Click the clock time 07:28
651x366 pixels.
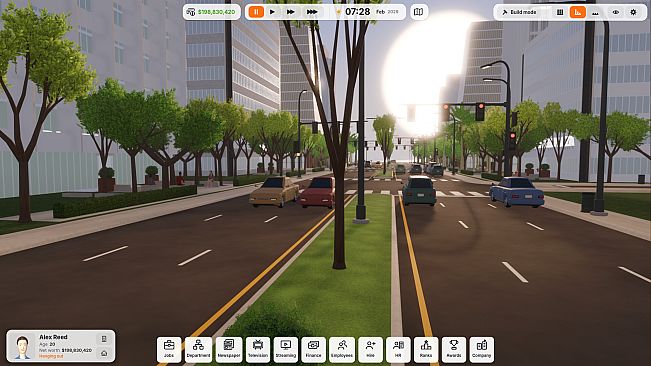coord(357,12)
